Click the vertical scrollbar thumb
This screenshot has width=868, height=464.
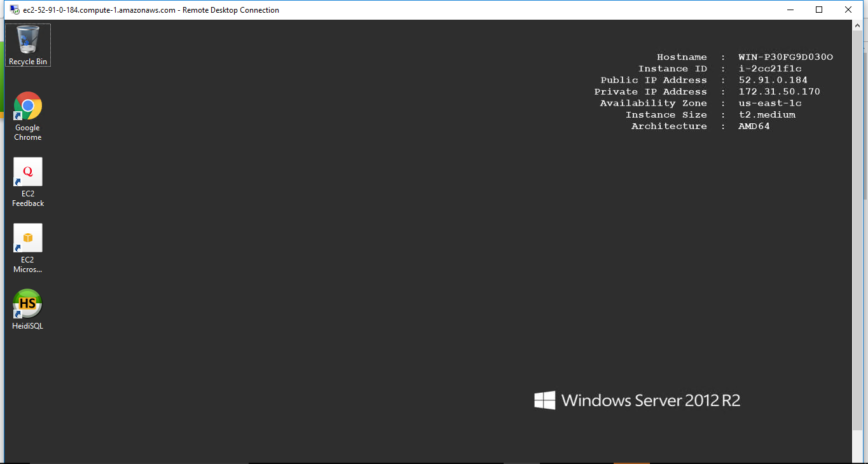coord(858,229)
